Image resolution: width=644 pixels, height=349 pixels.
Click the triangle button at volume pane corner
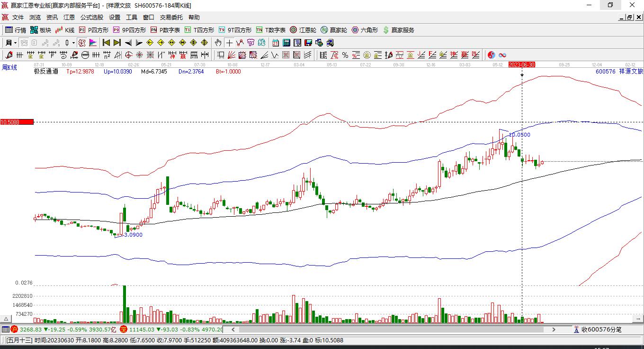point(6,319)
